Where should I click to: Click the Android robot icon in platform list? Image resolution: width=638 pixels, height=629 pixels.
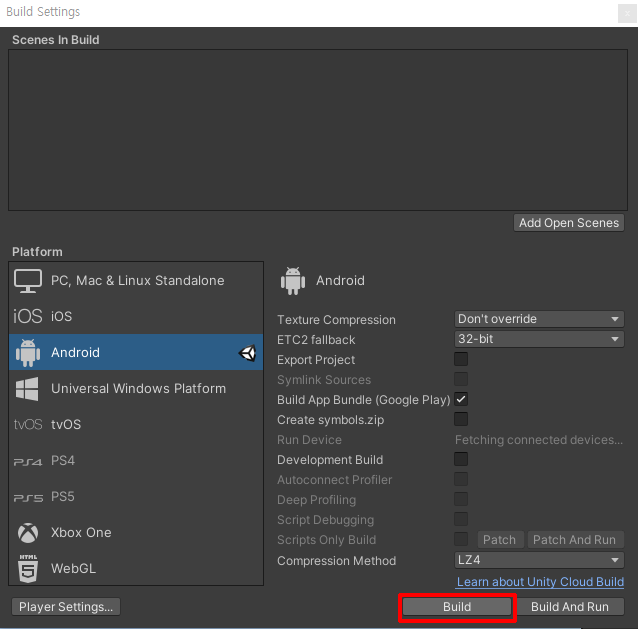pos(28,352)
